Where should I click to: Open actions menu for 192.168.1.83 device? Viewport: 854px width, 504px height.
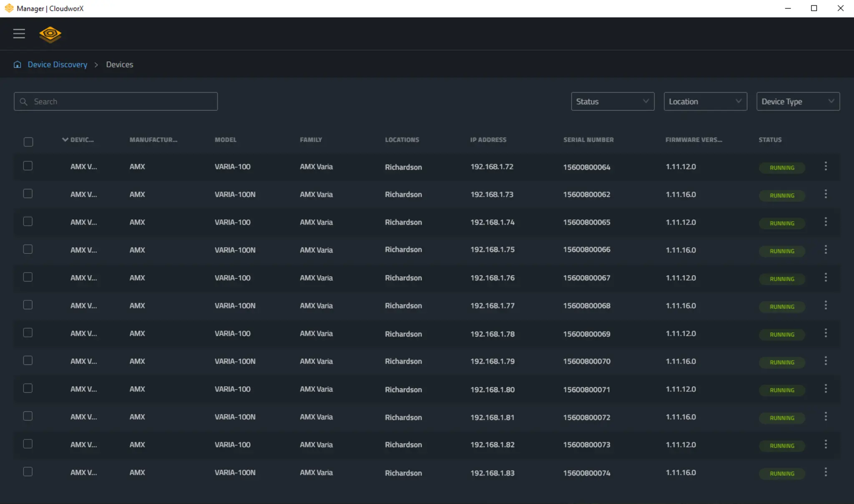pyautogui.click(x=825, y=472)
